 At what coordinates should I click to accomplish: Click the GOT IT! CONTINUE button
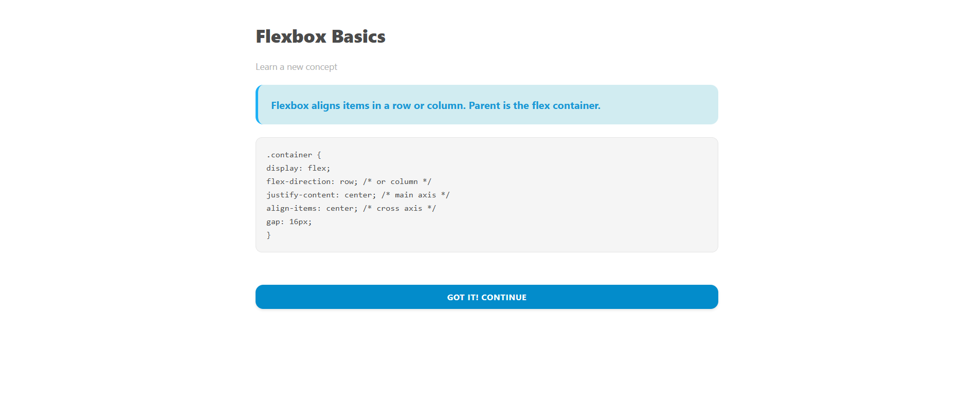[x=486, y=297]
